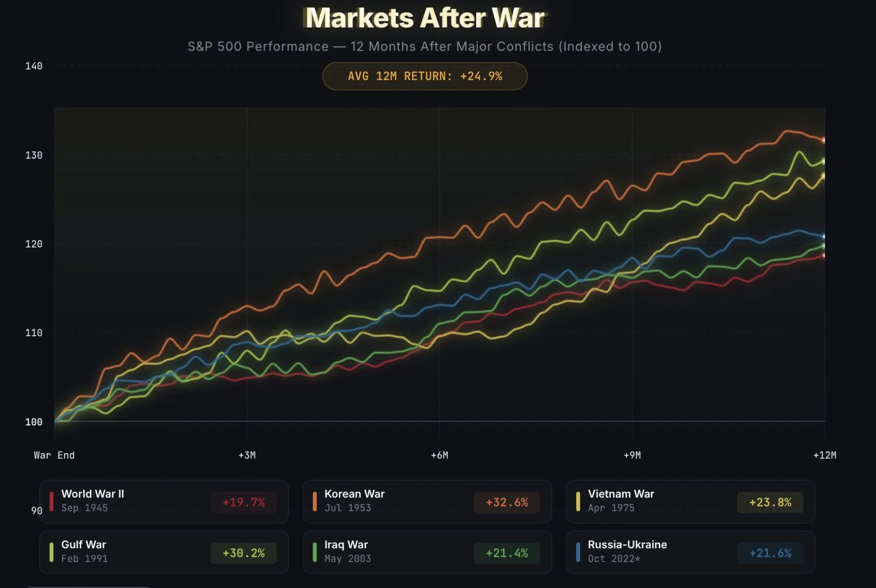Click the orange Korean War color bar
The image size is (876, 588).
(x=315, y=501)
